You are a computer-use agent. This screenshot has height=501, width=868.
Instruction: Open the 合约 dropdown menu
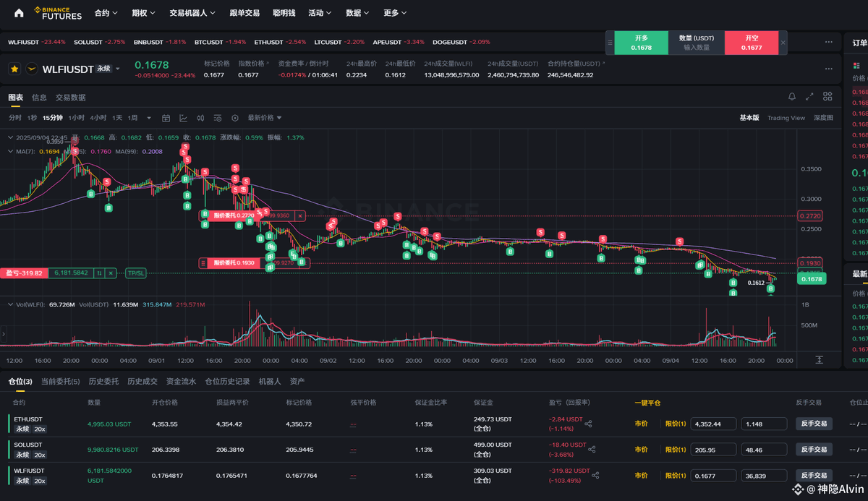(x=106, y=13)
